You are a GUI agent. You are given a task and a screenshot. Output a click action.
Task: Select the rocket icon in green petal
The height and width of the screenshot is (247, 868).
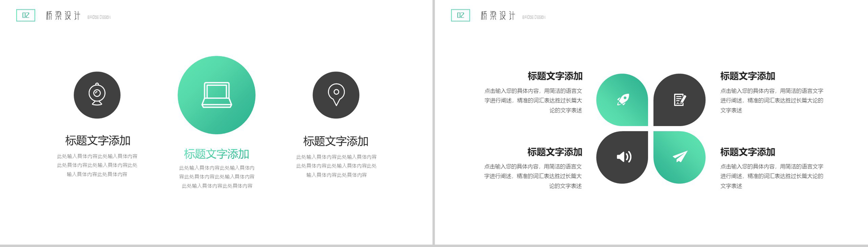(x=623, y=100)
